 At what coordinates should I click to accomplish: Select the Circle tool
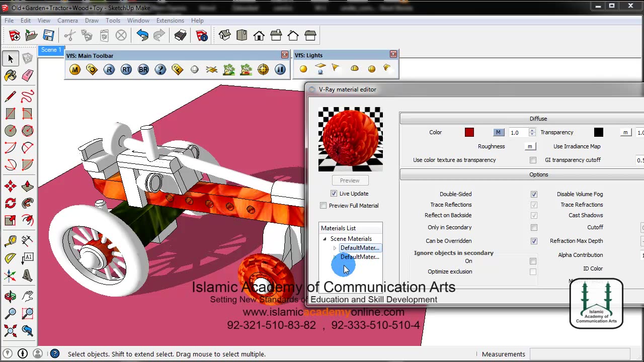(10, 131)
